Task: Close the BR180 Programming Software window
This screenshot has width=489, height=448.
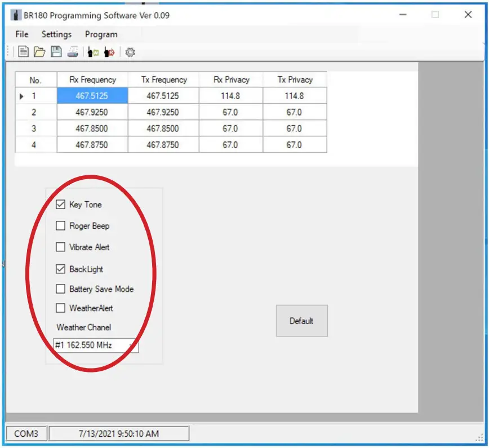Action: tap(468, 15)
